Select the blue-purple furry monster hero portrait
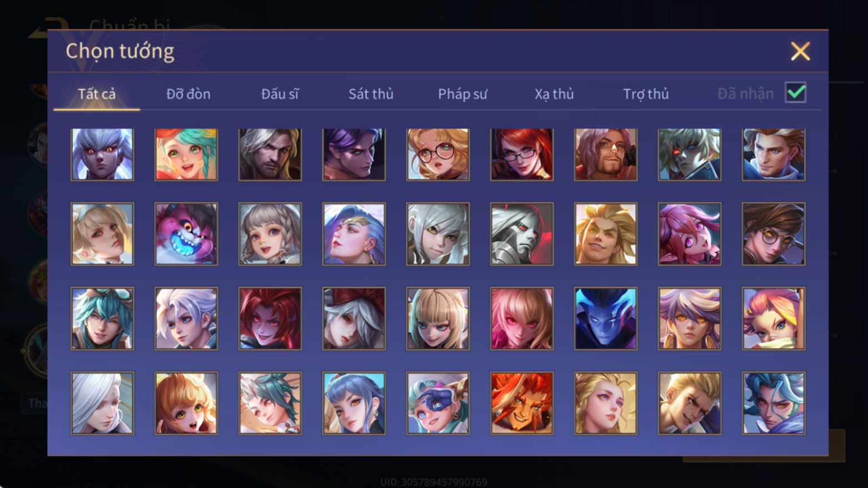Image resolution: width=868 pixels, height=488 pixels. [x=186, y=233]
